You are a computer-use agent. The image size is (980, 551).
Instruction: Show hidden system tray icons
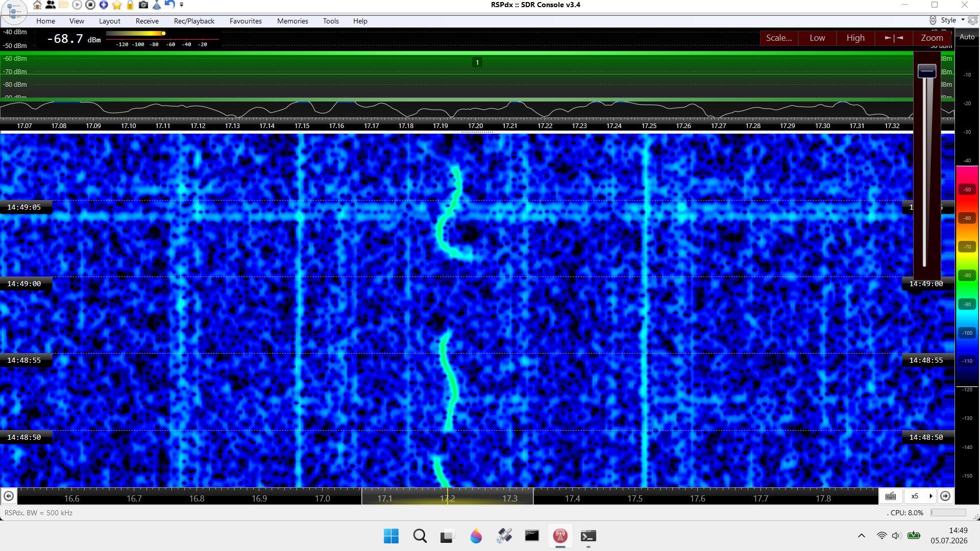(x=862, y=536)
